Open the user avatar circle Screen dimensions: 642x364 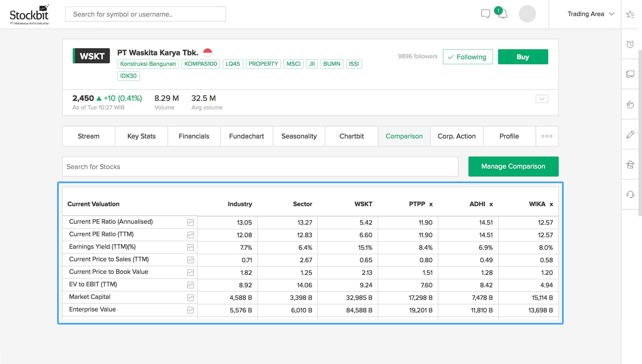coord(527,14)
